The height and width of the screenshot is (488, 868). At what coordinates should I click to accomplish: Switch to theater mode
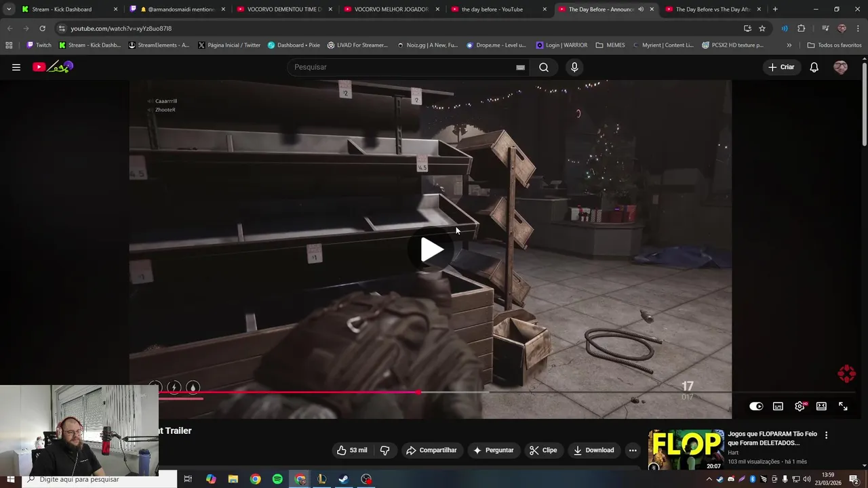(821, 407)
